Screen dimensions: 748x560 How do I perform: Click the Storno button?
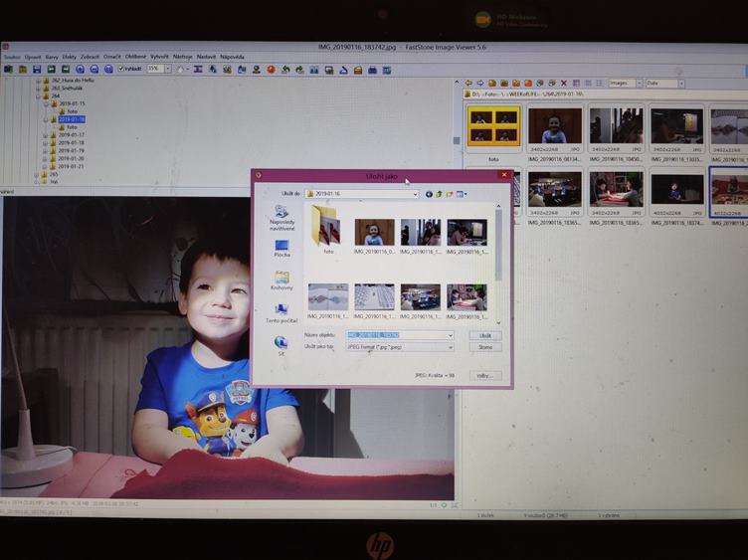point(485,347)
